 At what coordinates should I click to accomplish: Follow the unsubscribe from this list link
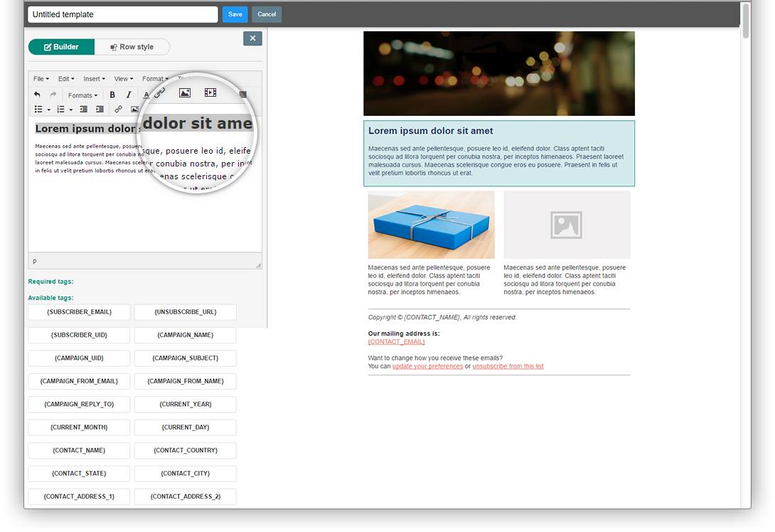pos(508,366)
